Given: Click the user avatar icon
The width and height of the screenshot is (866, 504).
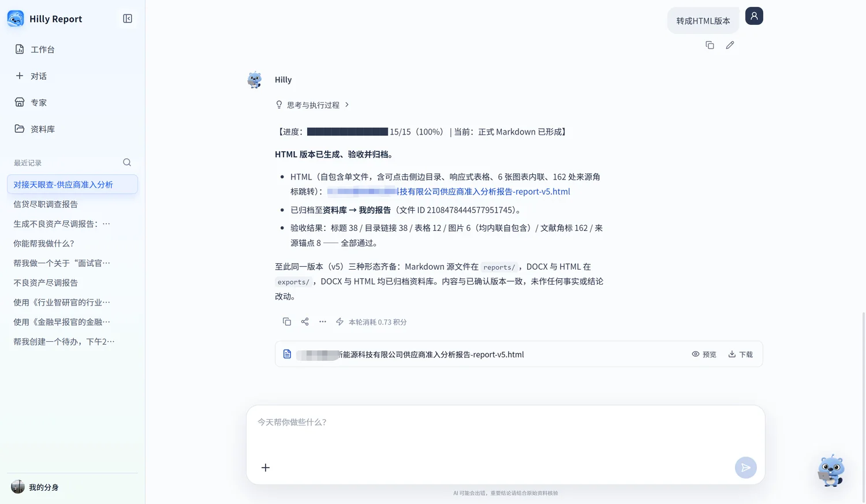Looking at the screenshot, I should click(754, 16).
